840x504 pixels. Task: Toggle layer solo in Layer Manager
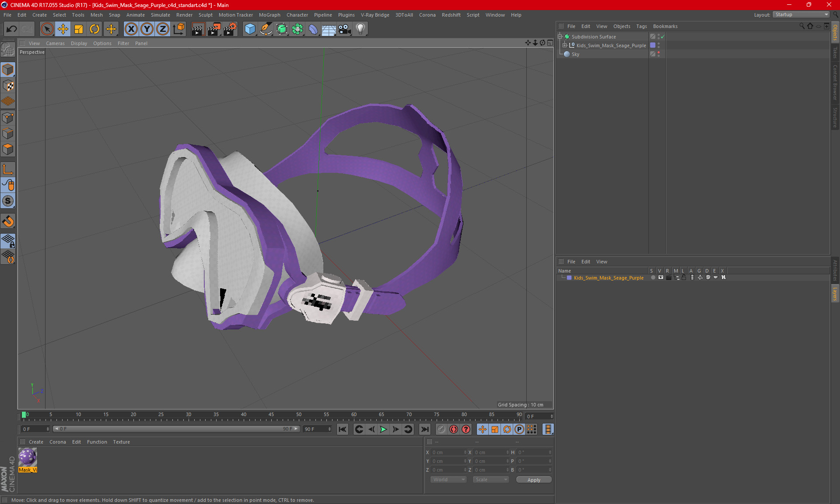click(653, 278)
